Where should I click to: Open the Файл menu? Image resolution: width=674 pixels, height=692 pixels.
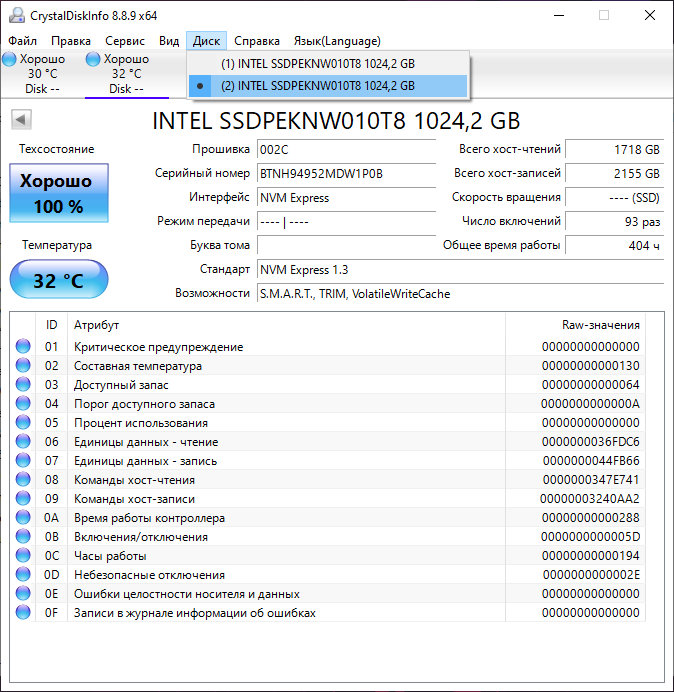[x=23, y=41]
